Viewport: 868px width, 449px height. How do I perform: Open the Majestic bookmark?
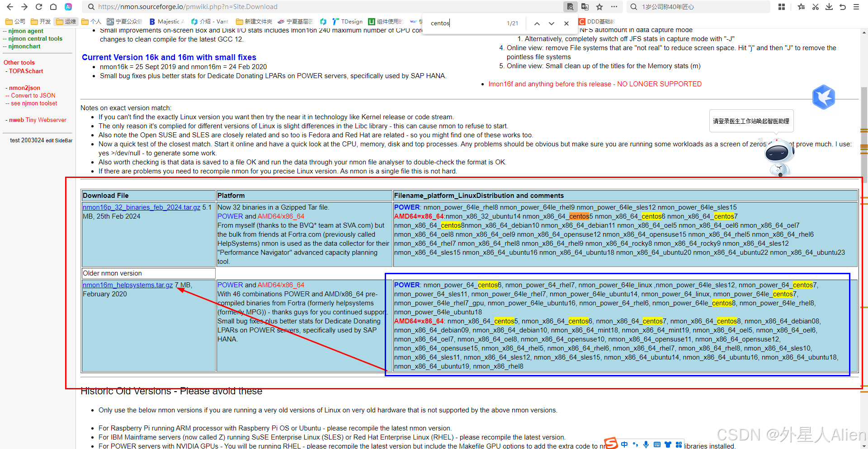click(167, 21)
